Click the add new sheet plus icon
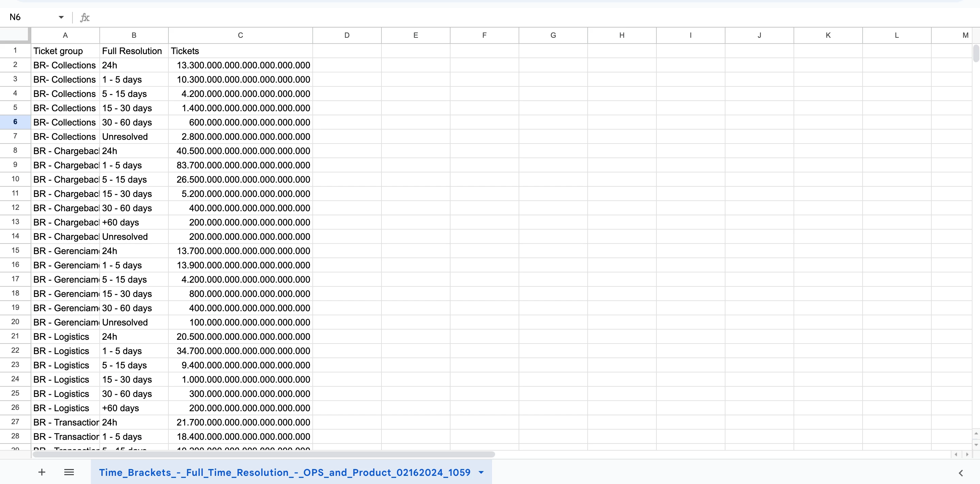The image size is (980, 484). pyautogui.click(x=42, y=472)
